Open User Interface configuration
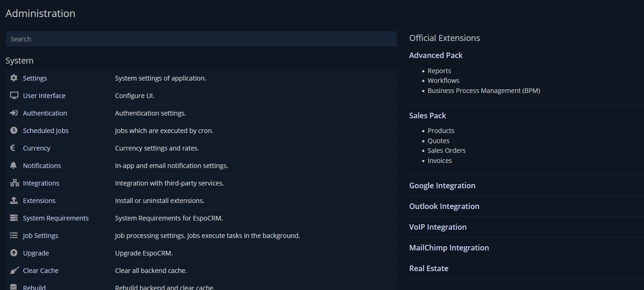Viewport: 644px width, 290px height. pos(44,96)
